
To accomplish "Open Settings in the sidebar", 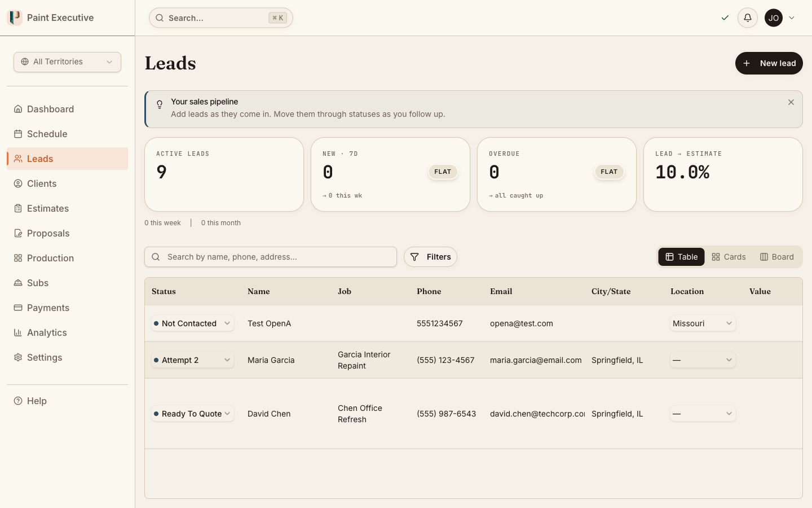I will click(x=67, y=357).
